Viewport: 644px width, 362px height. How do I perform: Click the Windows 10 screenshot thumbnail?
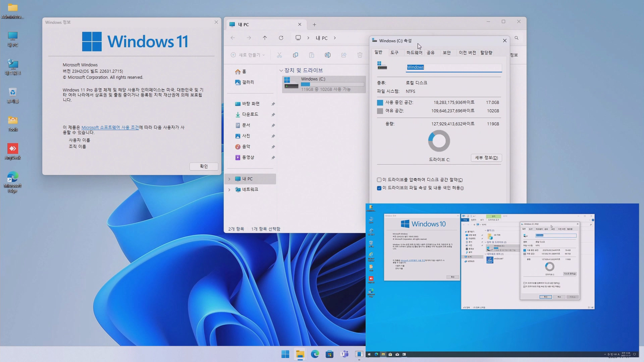pyautogui.click(x=502, y=280)
